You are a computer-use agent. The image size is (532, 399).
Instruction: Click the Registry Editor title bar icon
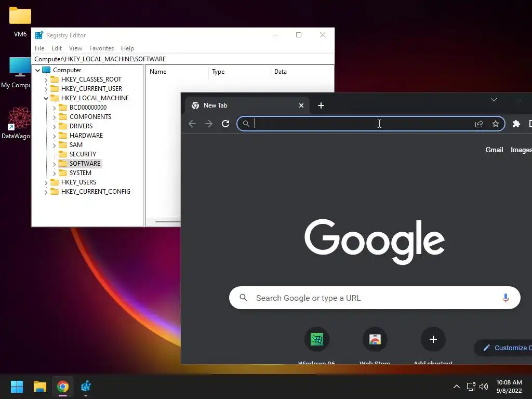coord(39,35)
